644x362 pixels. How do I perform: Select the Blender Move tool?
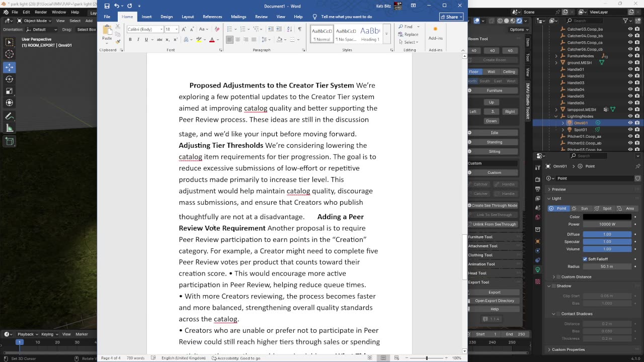[10, 67]
